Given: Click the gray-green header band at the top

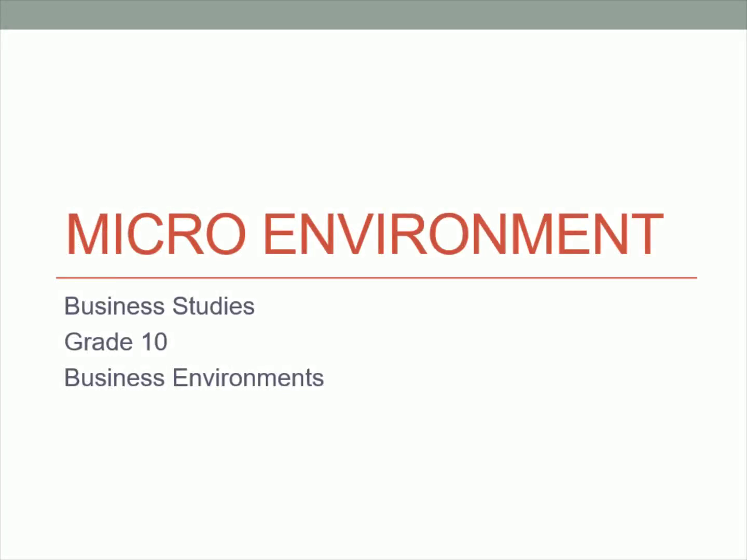Looking at the screenshot, I should pos(374,15).
